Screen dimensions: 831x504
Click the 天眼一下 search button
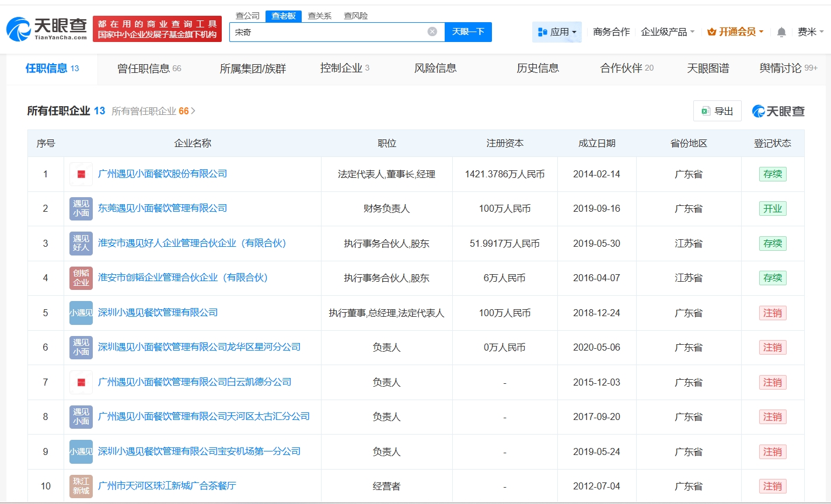point(468,32)
